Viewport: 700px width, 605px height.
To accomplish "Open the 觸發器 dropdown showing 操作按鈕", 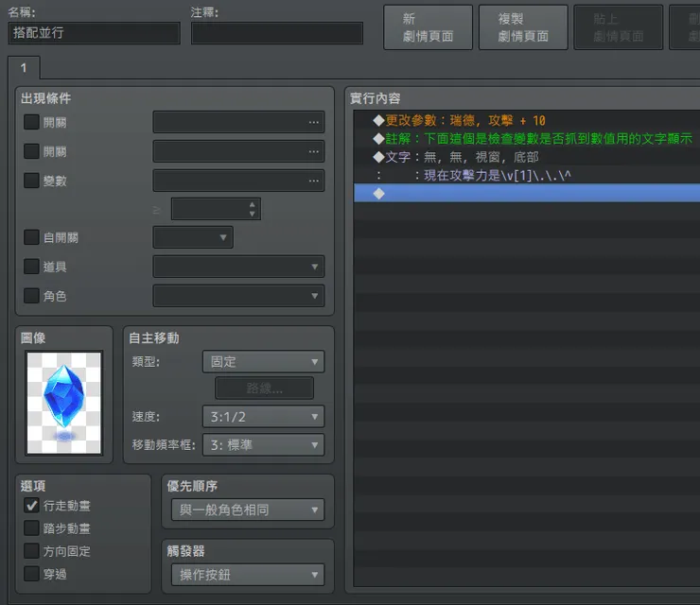I will [x=248, y=575].
